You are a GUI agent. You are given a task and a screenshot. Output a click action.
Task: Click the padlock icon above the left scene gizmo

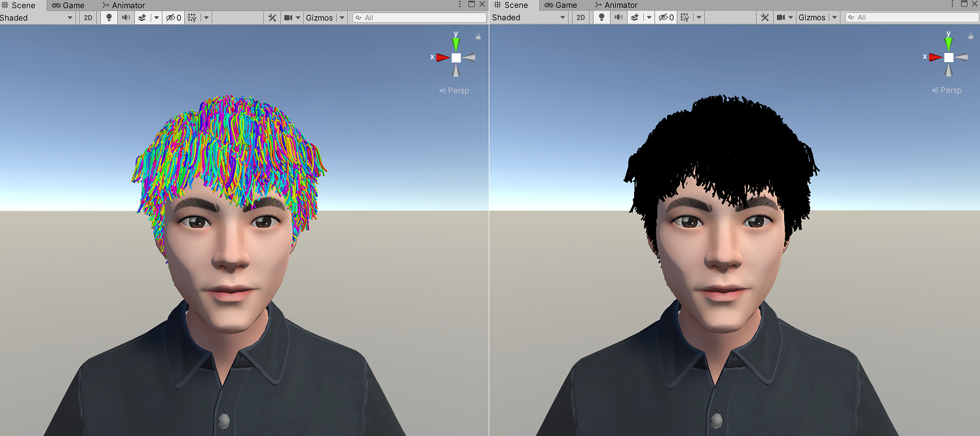(478, 36)
